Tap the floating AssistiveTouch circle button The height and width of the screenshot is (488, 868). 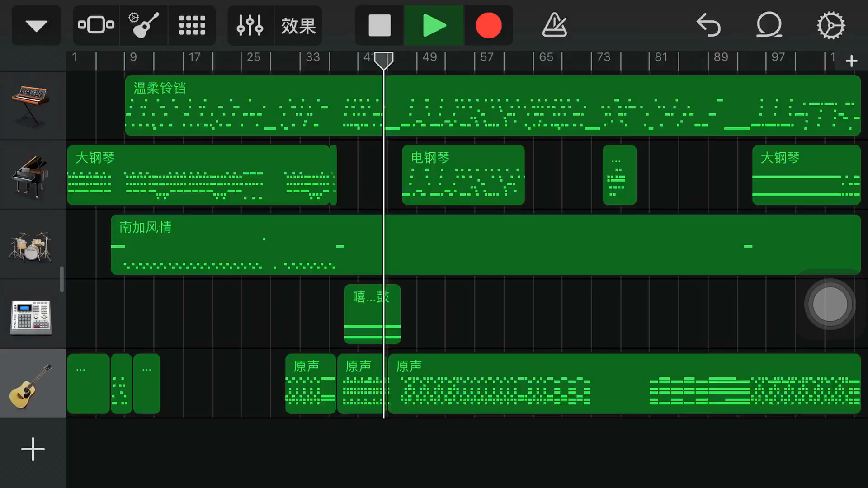[x=830, y=305]
